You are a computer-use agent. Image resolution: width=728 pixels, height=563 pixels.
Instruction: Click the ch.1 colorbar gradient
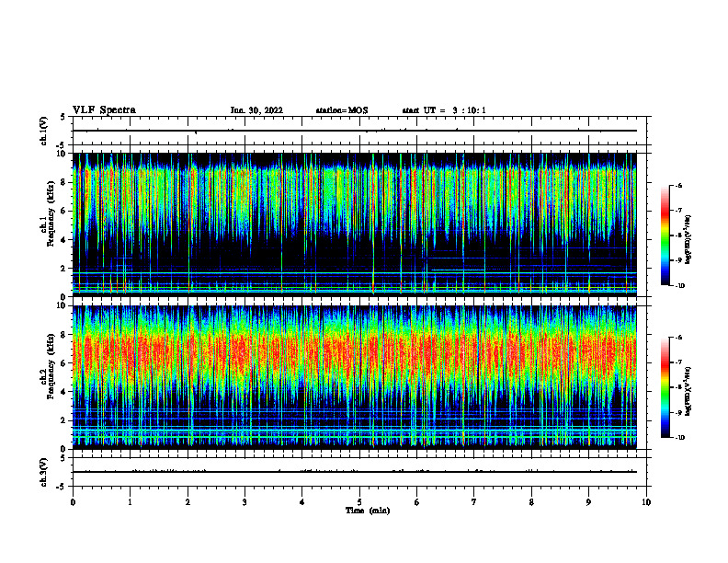pyautogui.click(x=665, y=236)
